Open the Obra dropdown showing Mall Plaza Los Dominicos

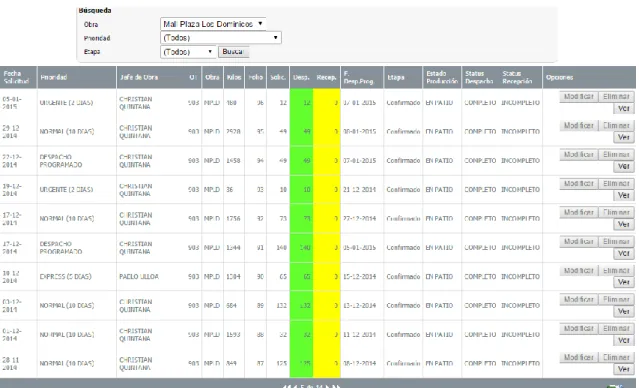coord(213,24)
